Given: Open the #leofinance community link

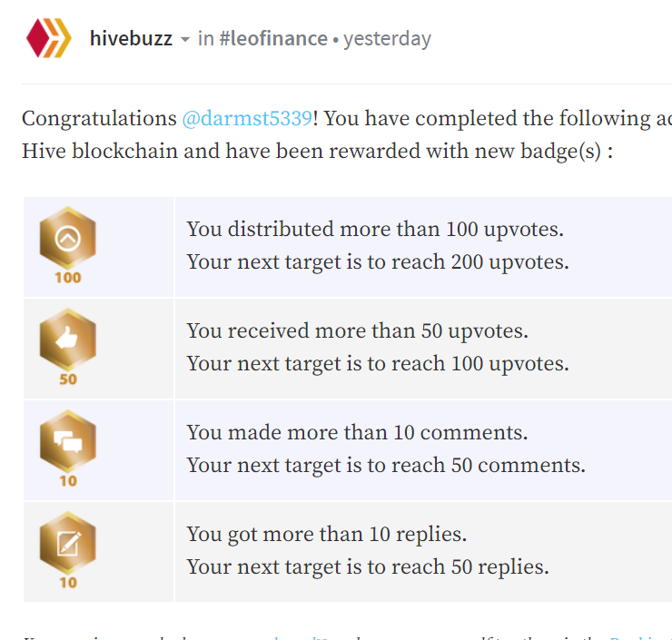Looking at the screenshot, I should pyautogui.click(x=273, y=38).
